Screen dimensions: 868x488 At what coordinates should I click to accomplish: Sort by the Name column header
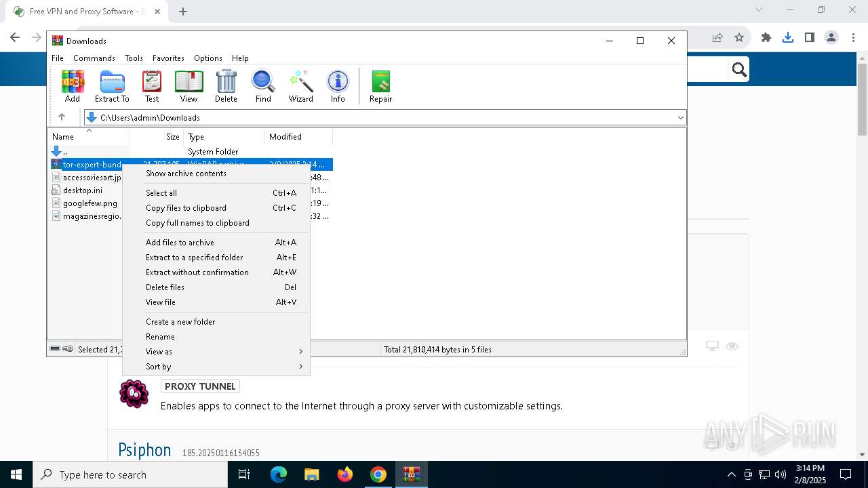pyautogui.click(x=88, y=137)
